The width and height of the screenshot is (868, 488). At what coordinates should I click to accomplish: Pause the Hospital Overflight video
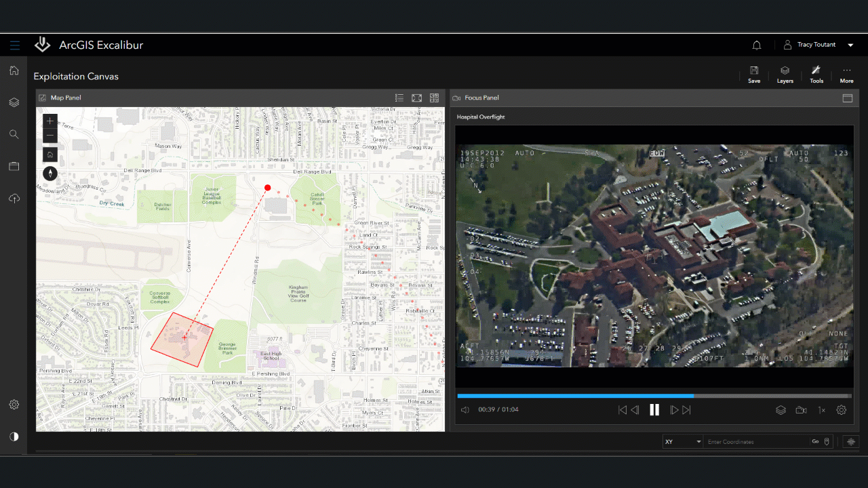click(654, 409)
